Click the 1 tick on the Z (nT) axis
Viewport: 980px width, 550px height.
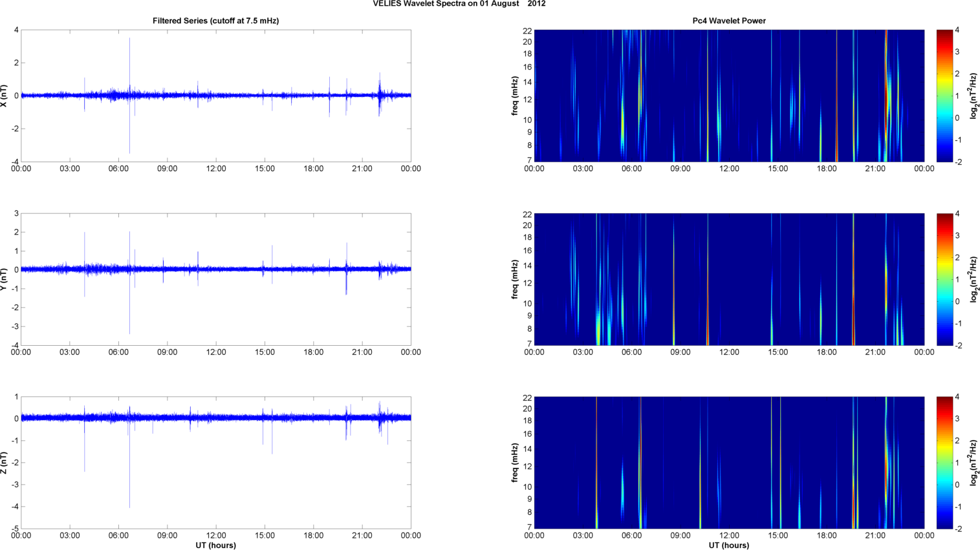(x=16, y=397)
